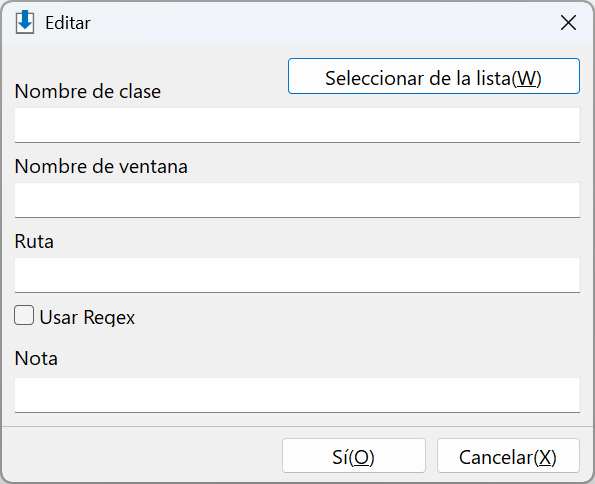Image resolution: width=595 pixels, height=484 pixels.
Task: Focus the Nombre de clase text field
Action: coord(297,125)
